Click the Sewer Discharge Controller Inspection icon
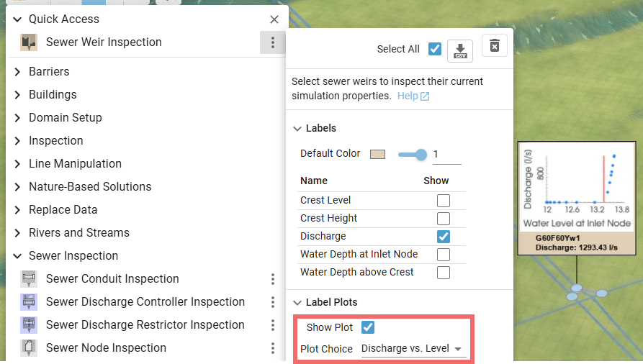The width and height of the screenshot is (643, 364). [30, 302]
